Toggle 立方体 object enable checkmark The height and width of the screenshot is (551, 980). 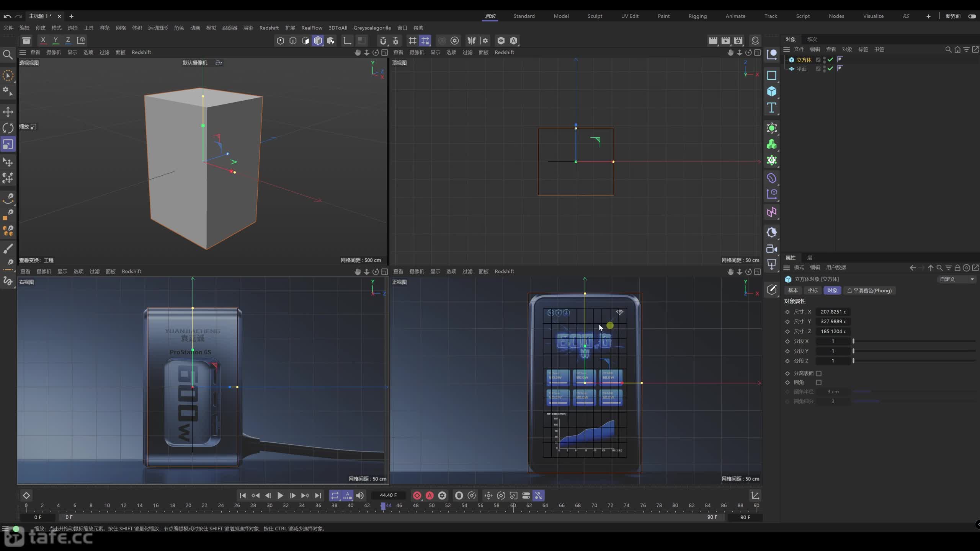830,60
